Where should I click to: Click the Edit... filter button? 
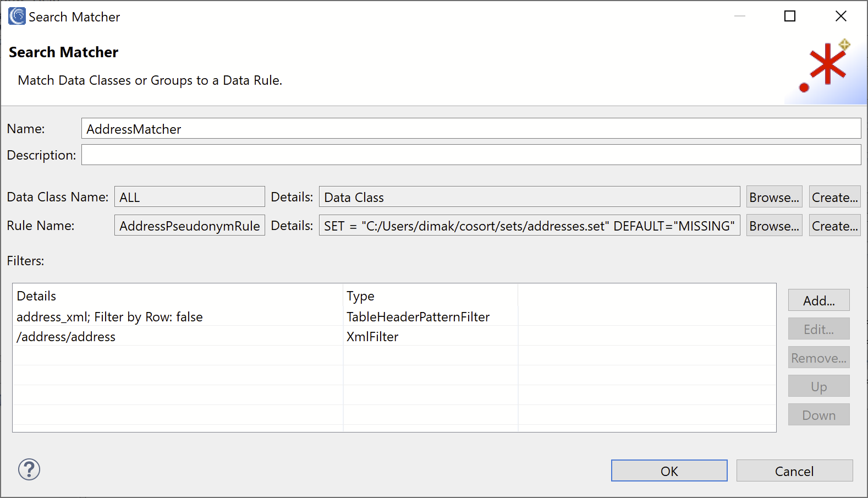click(x=818, y=329)
